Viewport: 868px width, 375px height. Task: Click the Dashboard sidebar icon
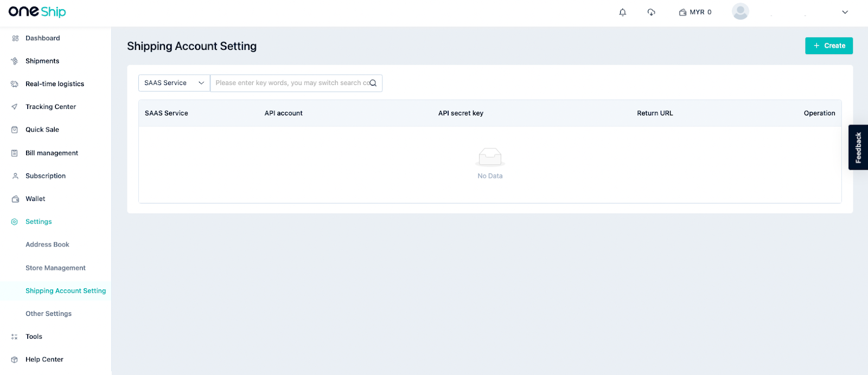coord(15,38)
